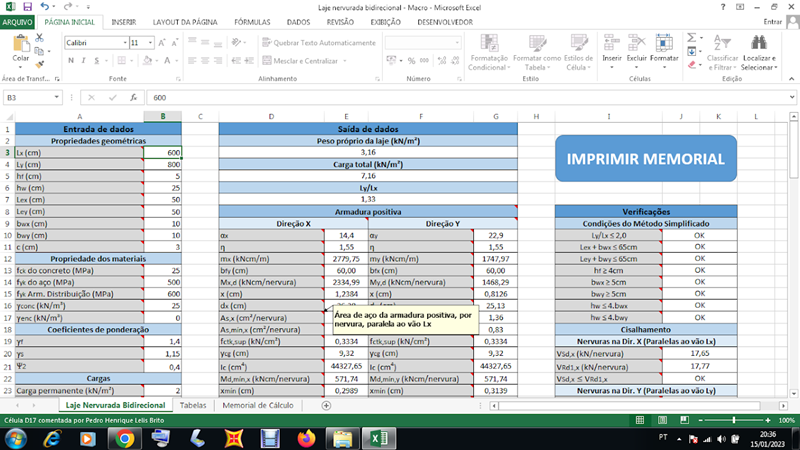Open the number format dropdown
Viewport: 800px width, 450px height.
(457, 43)
